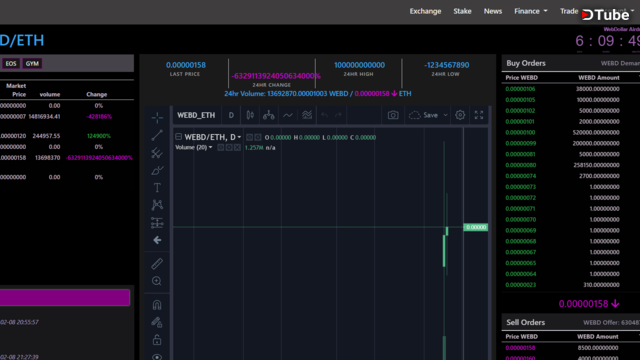
Task: Open the indicator templates menu
Action: (307, 116)
